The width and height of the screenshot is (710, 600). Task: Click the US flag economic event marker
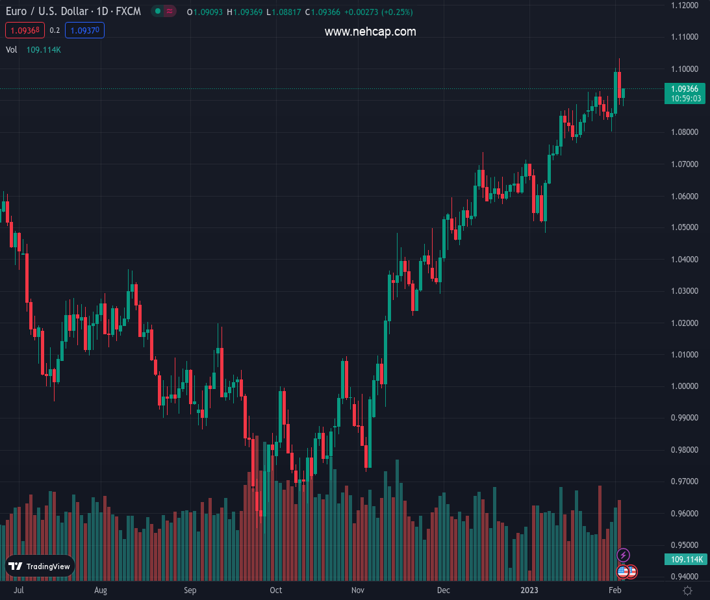pyautogui.click(x=626, y=572)
